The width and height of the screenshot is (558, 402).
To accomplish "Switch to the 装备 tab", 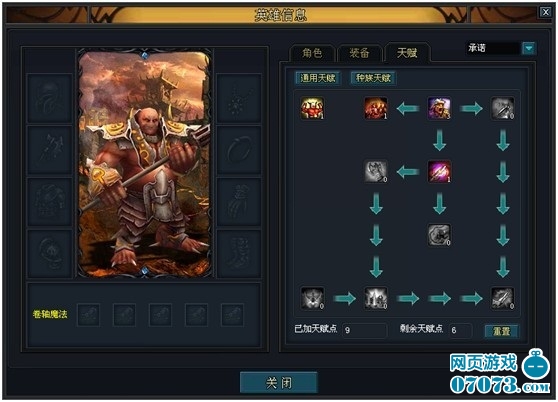I will click(x=359, y=54).
